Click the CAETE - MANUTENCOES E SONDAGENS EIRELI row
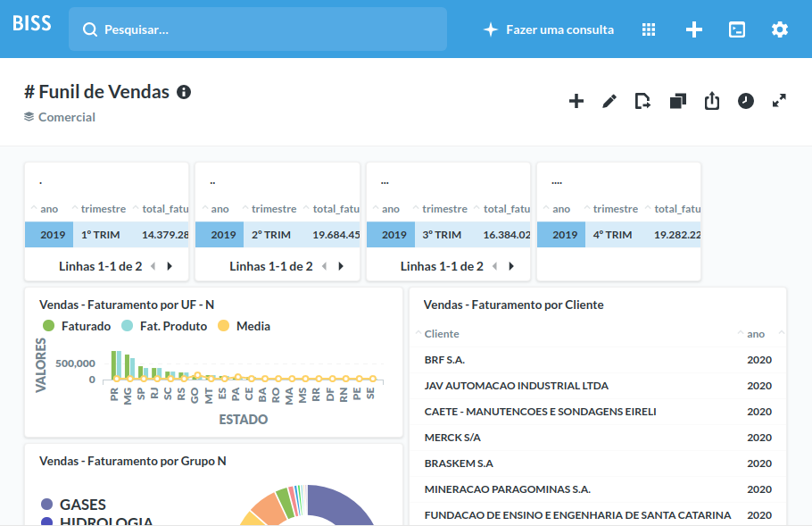This screenshot has width=812, height=526. coord(598,412)
